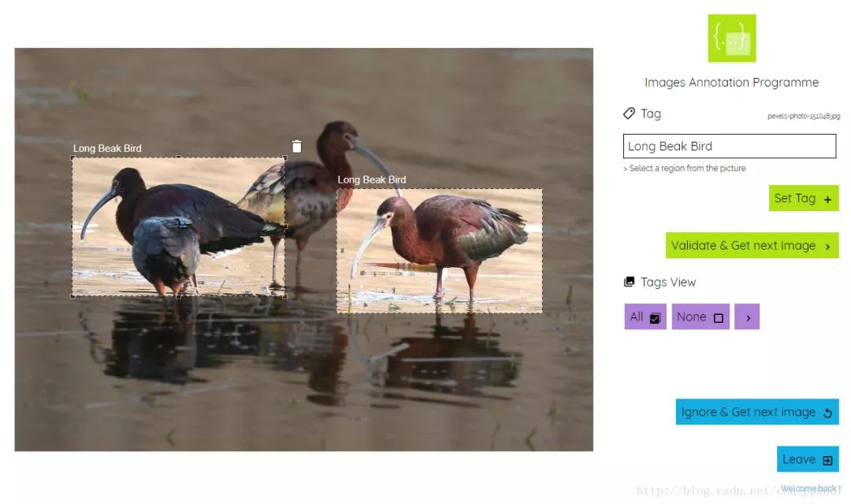
Task: Toggle the None tags checkbox
Action: point(718,318)
